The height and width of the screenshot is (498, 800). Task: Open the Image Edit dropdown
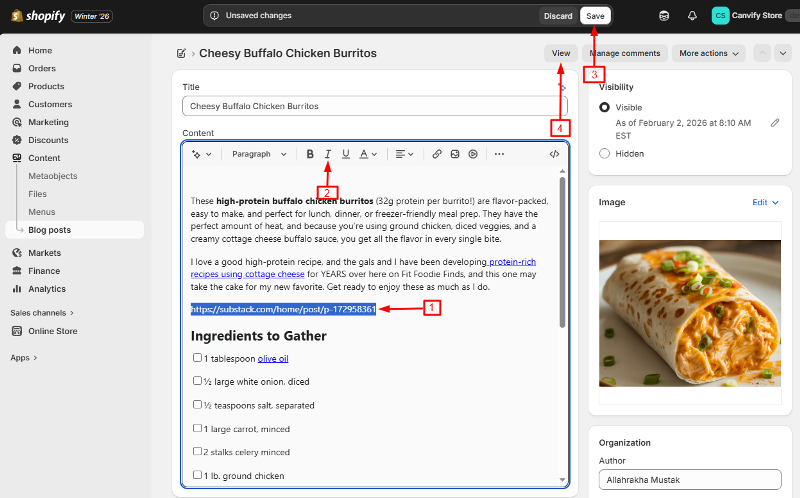click(765, 202)
